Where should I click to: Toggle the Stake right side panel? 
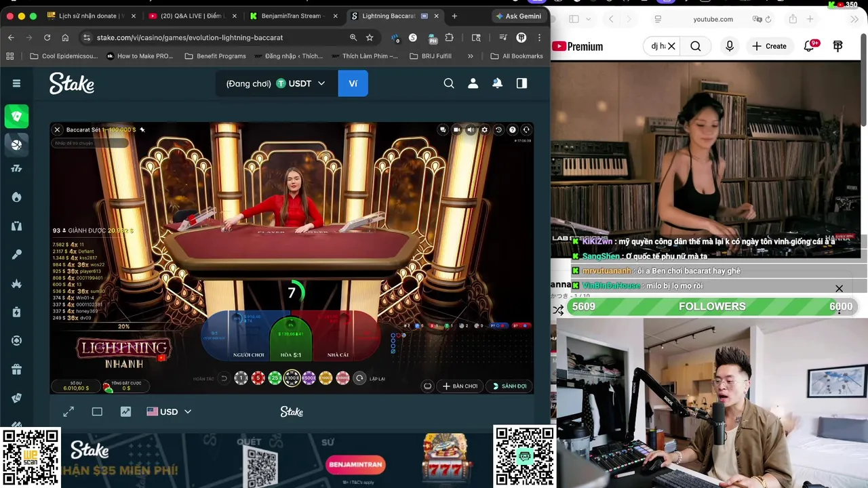[521, 83]
